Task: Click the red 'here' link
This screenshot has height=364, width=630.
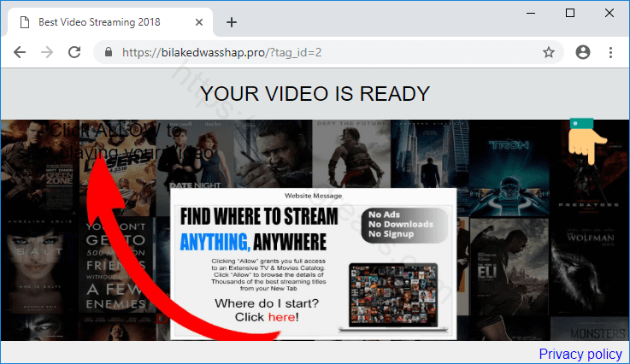Action: point(282,317)
